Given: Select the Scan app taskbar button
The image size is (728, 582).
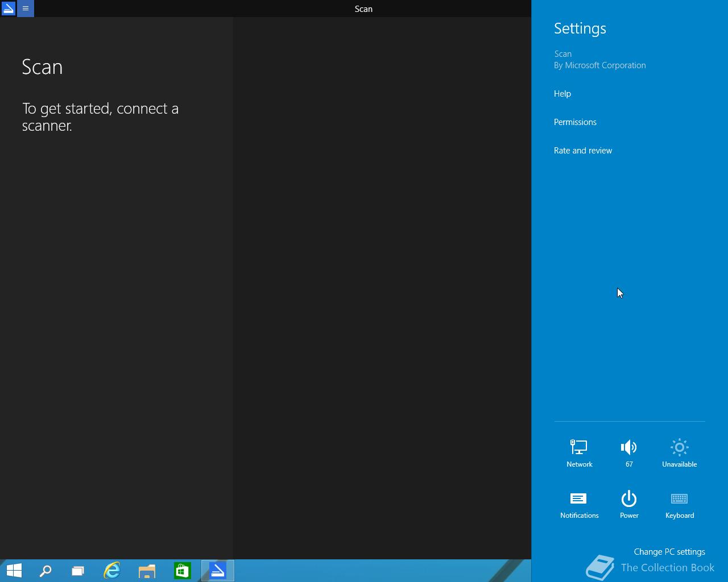Looking at the screenshot, I should pyautogui.click(x=218, y=571).
